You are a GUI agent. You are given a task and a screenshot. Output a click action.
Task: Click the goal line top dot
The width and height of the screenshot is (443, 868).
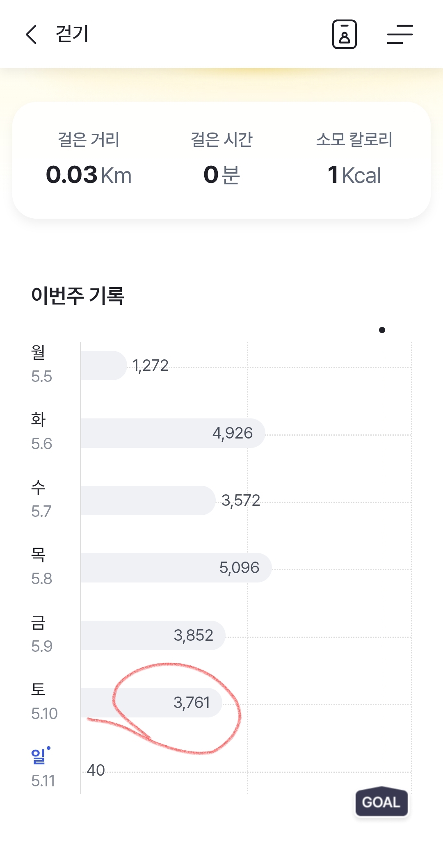(x=382, y=330)
